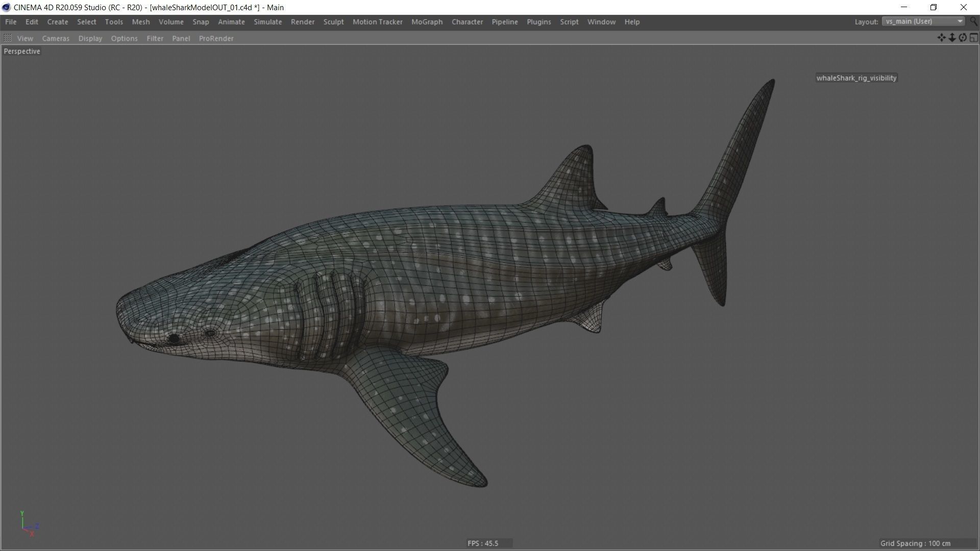Click the XYZ world axis indicator
This screenshot has width=980, height=551.
pos(30,524)
